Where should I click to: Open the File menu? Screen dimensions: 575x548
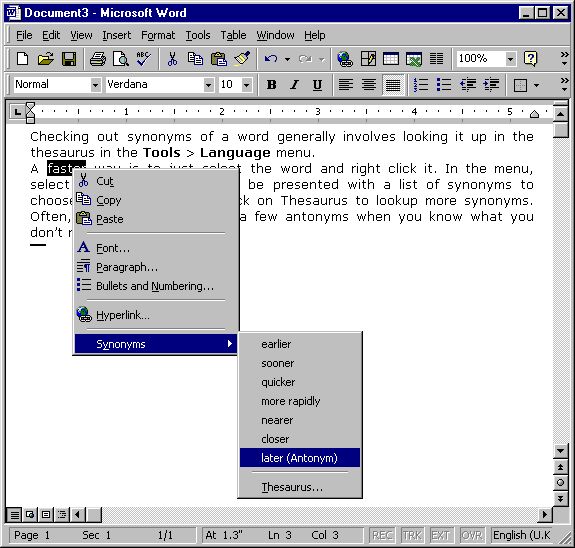click(x=24, y=35)
